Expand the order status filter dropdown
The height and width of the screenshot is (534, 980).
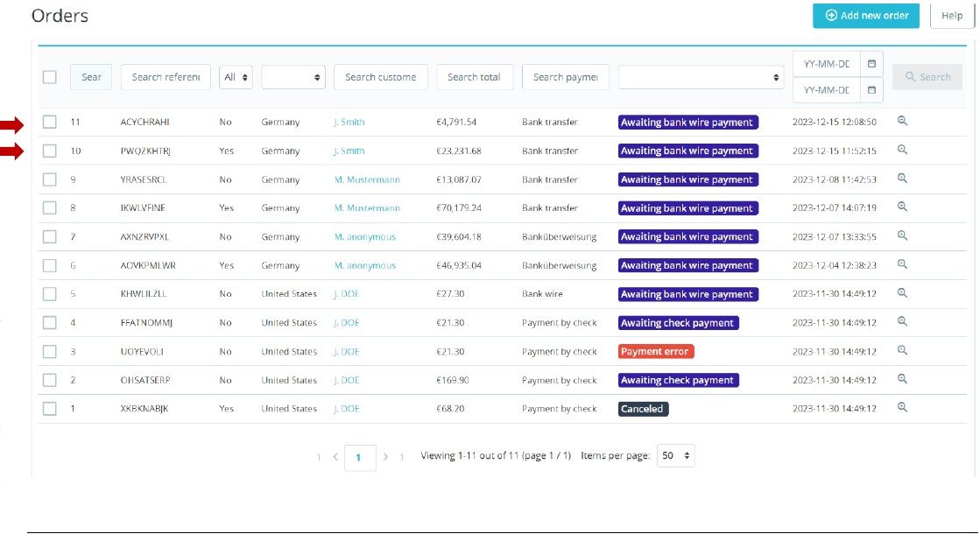[701, 77]
